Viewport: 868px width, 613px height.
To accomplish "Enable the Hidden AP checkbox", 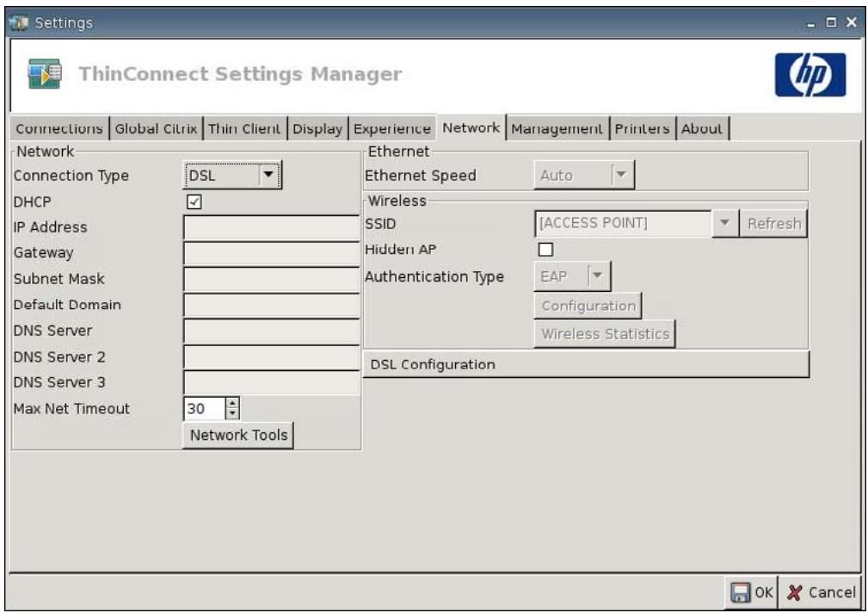I will [545, 250].
